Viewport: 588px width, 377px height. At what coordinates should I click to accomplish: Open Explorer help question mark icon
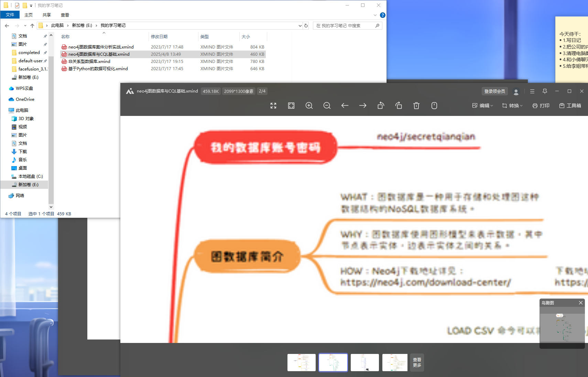382,15
